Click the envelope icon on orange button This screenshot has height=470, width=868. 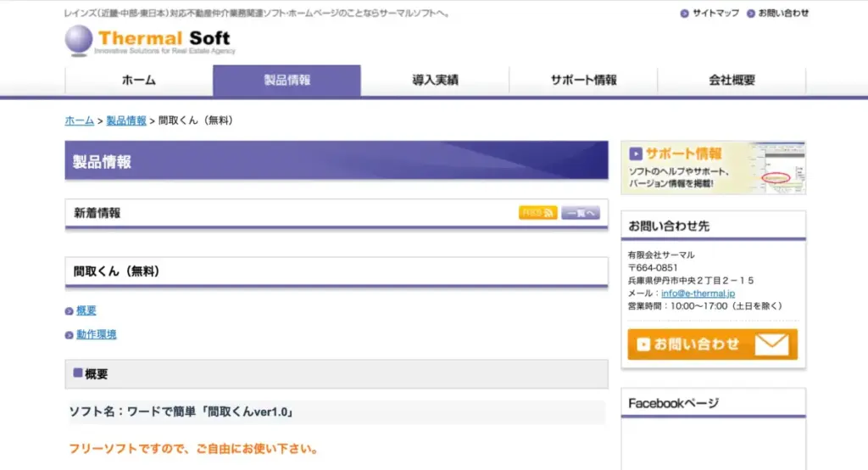click(771, 344)
